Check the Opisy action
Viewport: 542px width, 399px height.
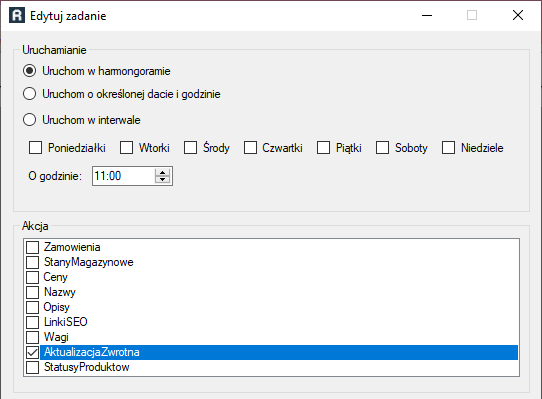32,307
